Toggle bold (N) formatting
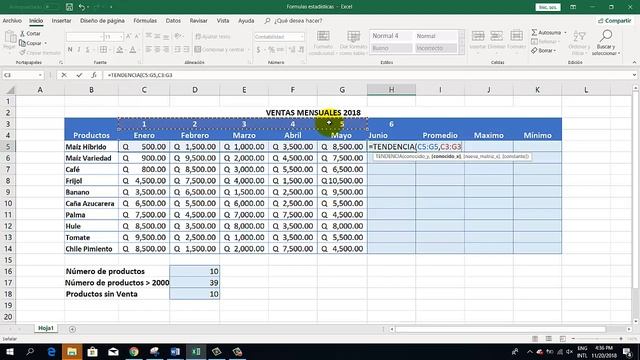This screenshot has width=640, height=360. [x=70, y=50]
